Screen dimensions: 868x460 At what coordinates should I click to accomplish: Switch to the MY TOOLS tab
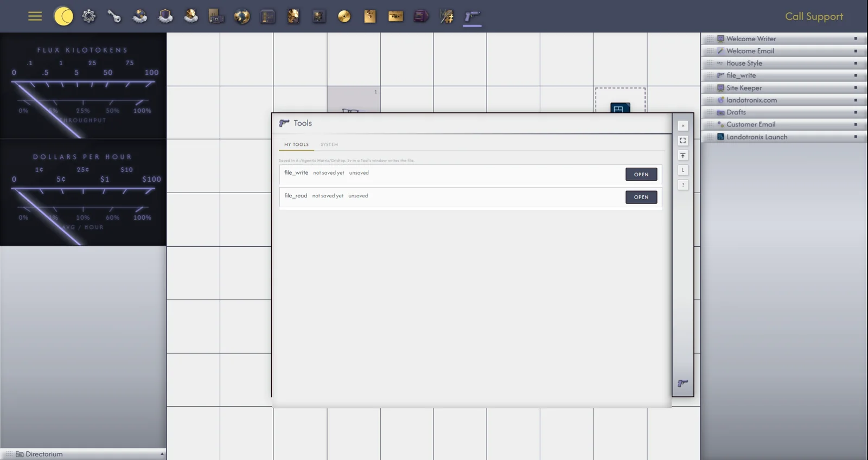pos(296,144)
